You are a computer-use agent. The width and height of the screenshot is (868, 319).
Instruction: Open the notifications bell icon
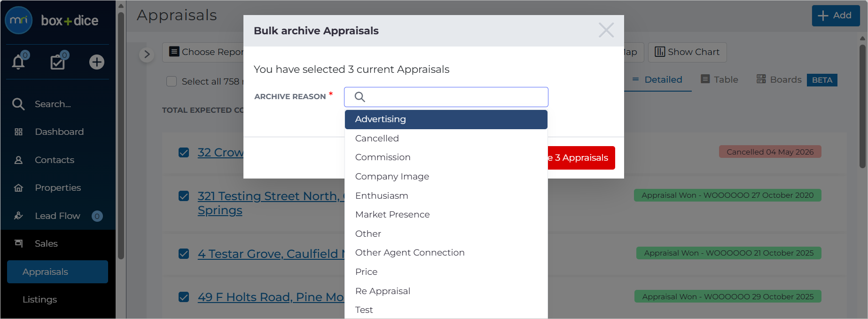click(18, 62)
